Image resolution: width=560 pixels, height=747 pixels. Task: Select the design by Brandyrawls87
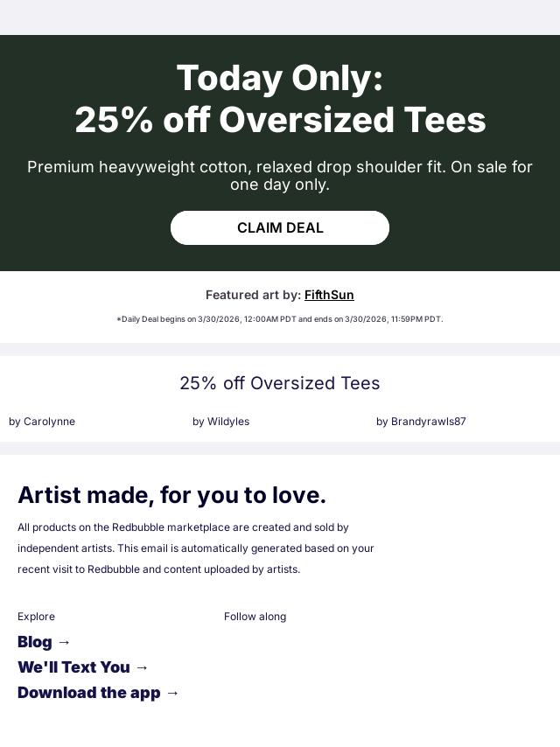click(x=421, y=422)
